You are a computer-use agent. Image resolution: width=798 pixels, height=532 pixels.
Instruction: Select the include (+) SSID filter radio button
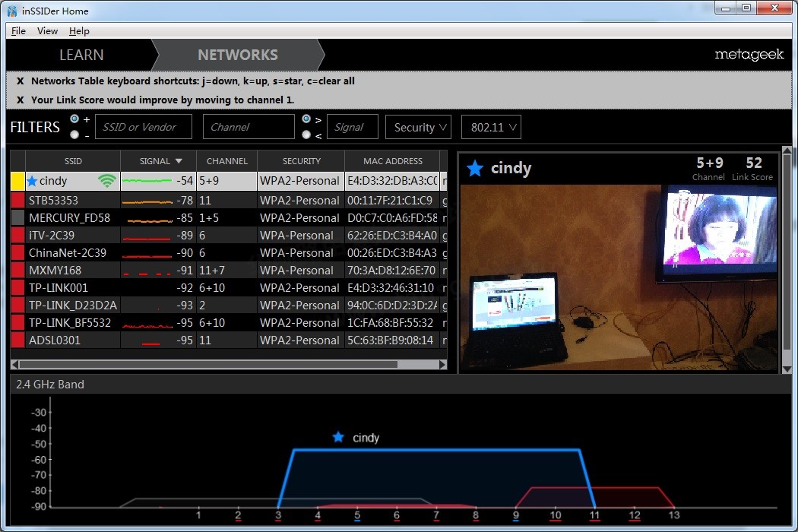(x=74, y=119)
